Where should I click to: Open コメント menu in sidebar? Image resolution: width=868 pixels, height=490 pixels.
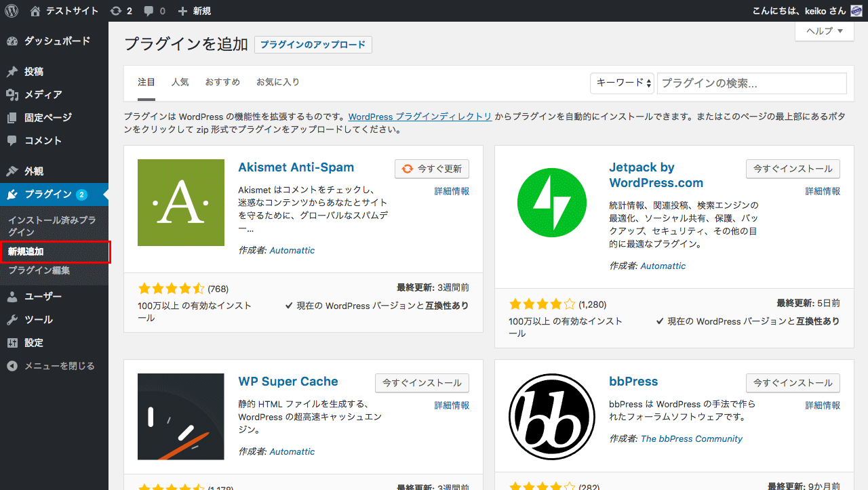(x=54, y=140)
